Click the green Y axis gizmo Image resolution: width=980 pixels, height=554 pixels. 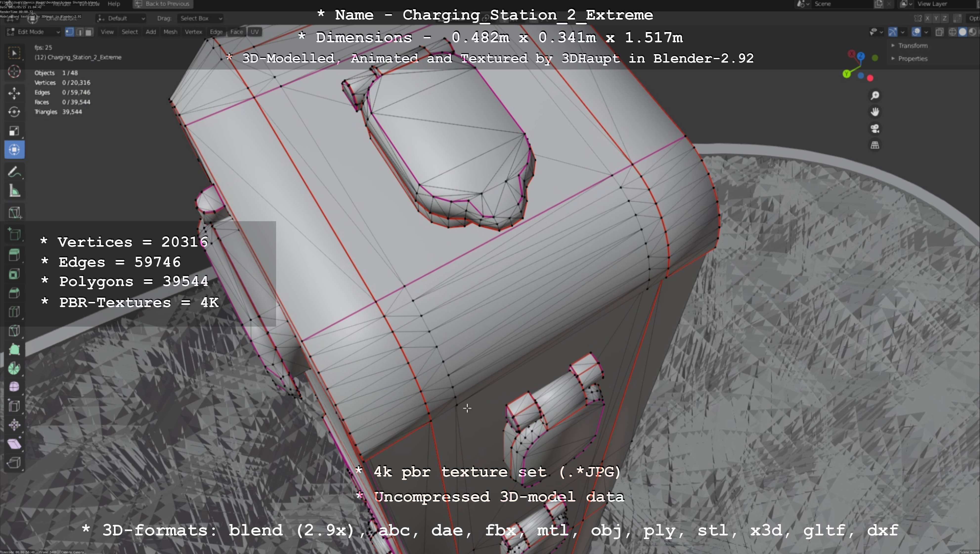(x=847, y=74)
